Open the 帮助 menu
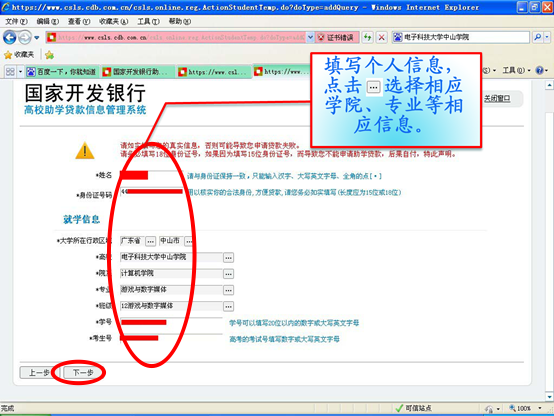The height and width of the screenshot is (416, 554). [x=179, y=22]
